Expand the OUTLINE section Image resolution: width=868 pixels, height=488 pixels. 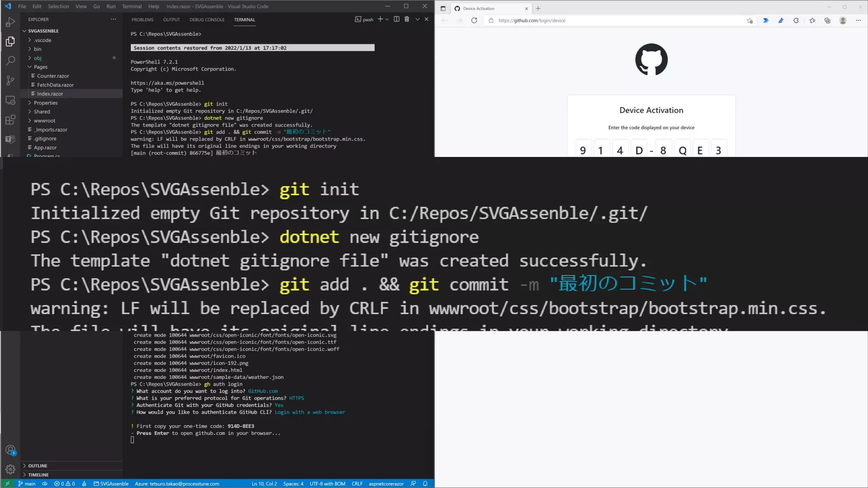[x=37, y=466]
